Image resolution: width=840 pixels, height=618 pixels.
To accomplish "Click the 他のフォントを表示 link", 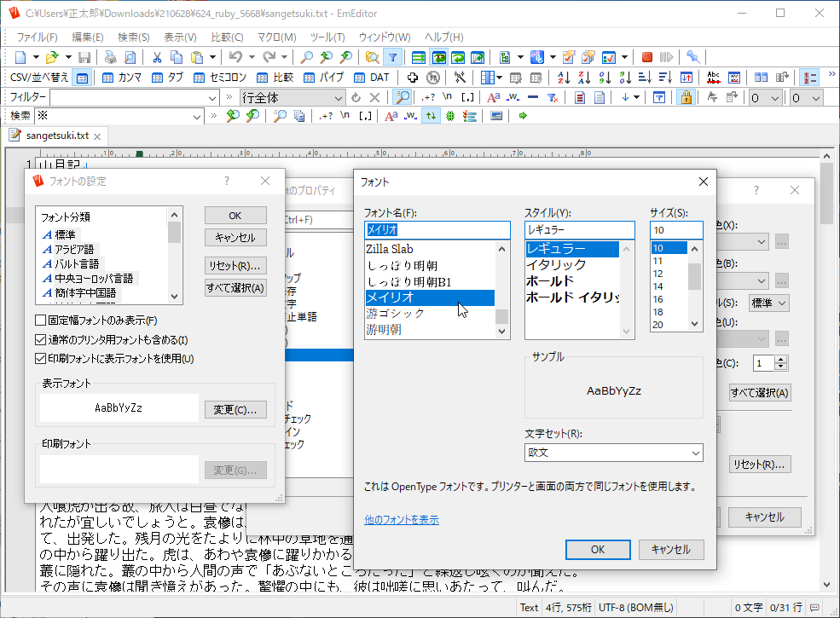I will 400,518.
